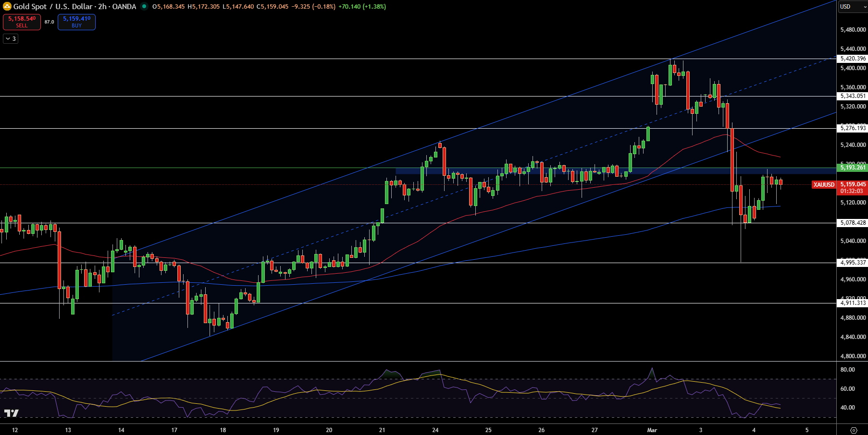Click date 26 on the time axis
The height and width of the screenshot is (435, 868).
click(x=542, y=430)
